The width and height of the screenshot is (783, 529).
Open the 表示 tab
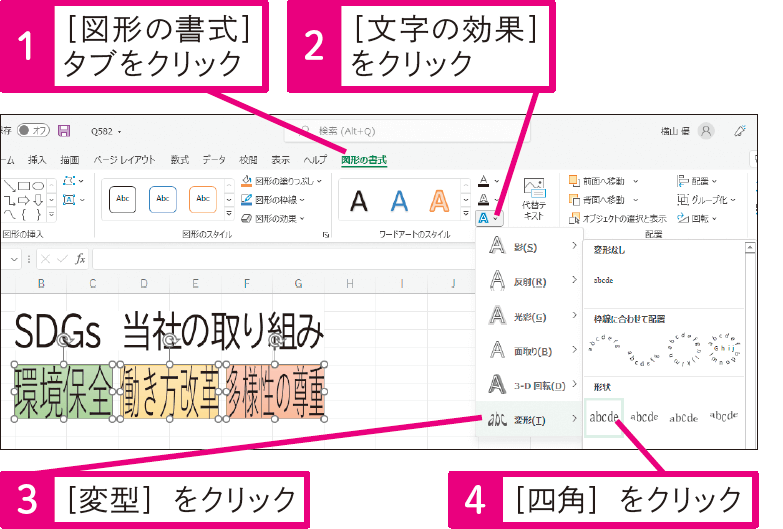(x=281, y=160)
